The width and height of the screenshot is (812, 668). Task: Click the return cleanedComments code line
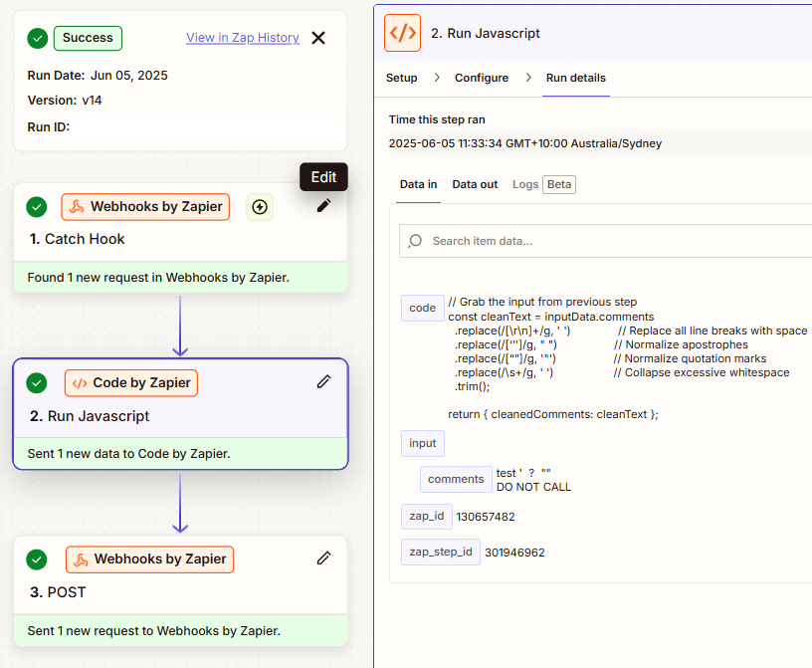click(553, 414)
